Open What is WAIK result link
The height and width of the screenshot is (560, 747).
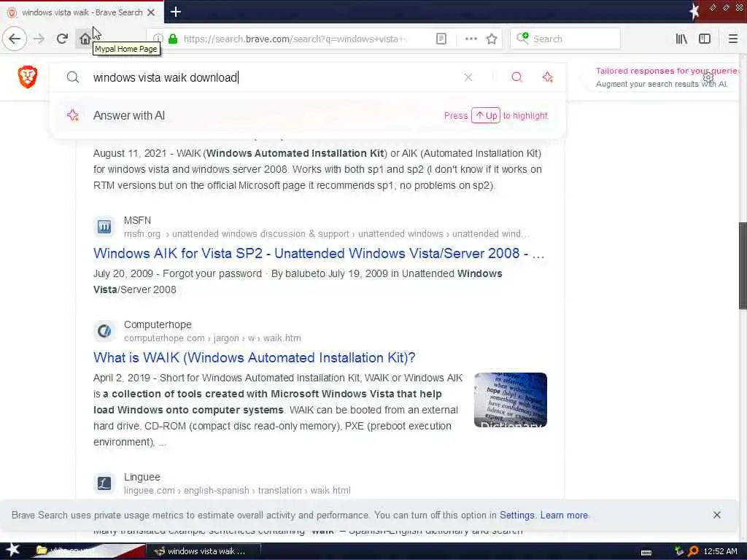(255, 357)
